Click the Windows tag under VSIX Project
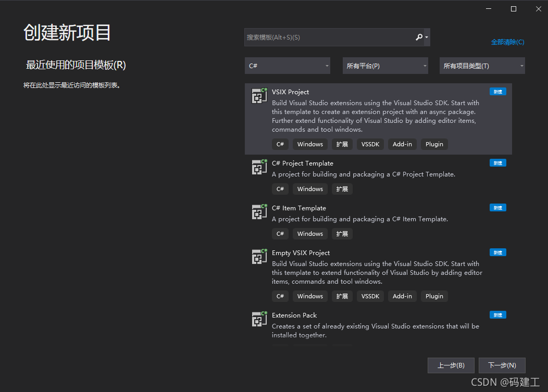The width and height of the screenshot is (548, 392). [310, 144]
